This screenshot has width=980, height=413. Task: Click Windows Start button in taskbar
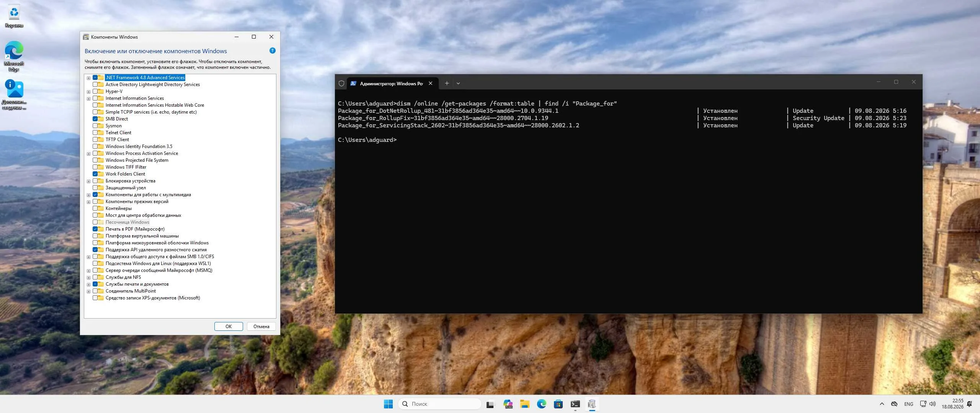388,404
